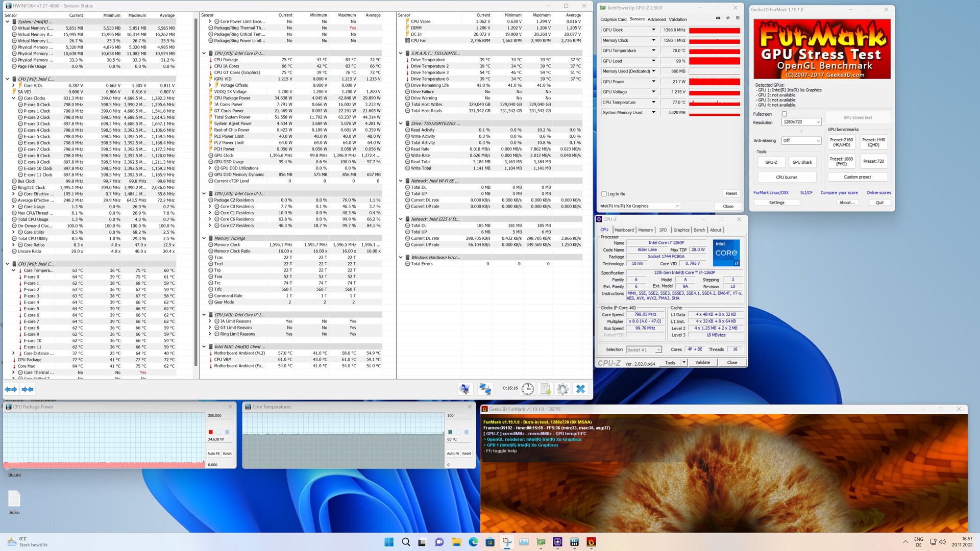Click FurMark Settings button
Image resolution: width=980 pixels, height=551 pixels.
pyautogui.click(x=776, y=203)
